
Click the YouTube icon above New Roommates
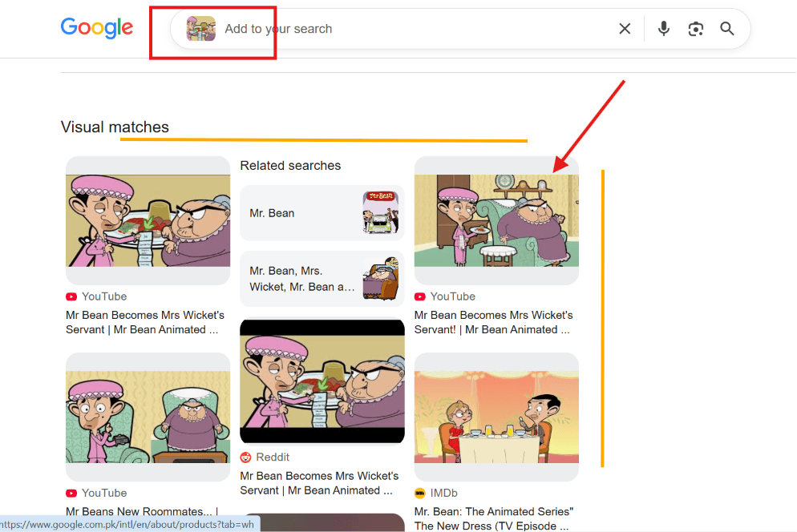click(x=71, y=493)
